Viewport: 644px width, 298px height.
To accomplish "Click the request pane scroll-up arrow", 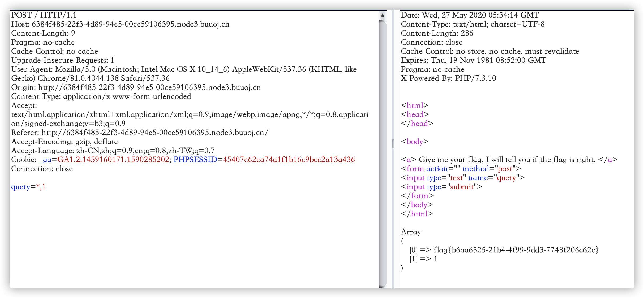I will tap(382, 15).
